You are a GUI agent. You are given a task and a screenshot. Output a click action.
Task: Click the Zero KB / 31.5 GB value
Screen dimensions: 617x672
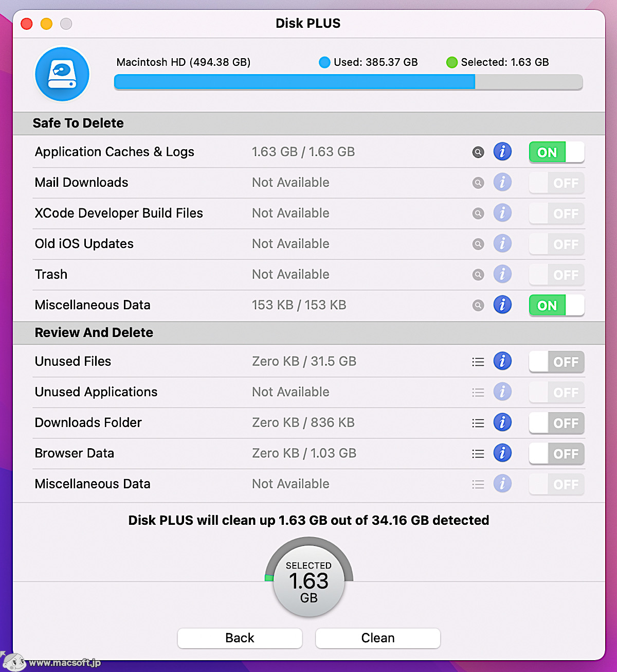click(x=304, y=361)
